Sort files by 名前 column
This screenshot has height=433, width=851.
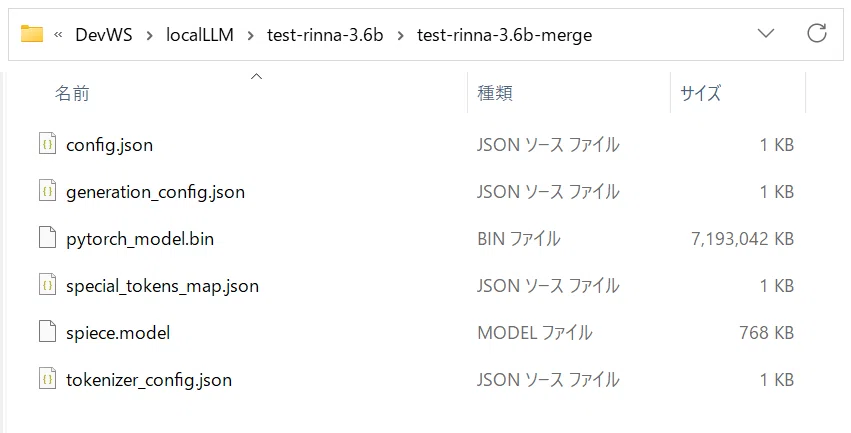click(x=72, y=93)
